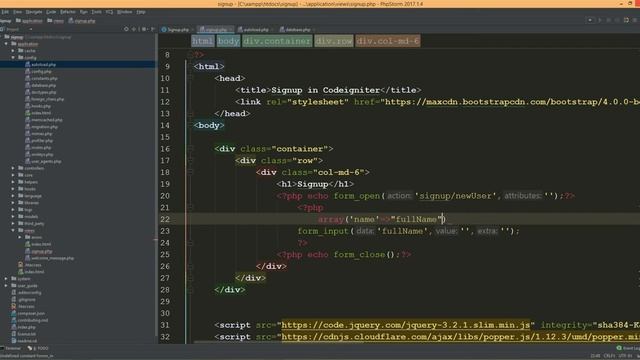This screenshot has width=640, height=360.
Task: Open the Window menu
Action: coord(124,12)
